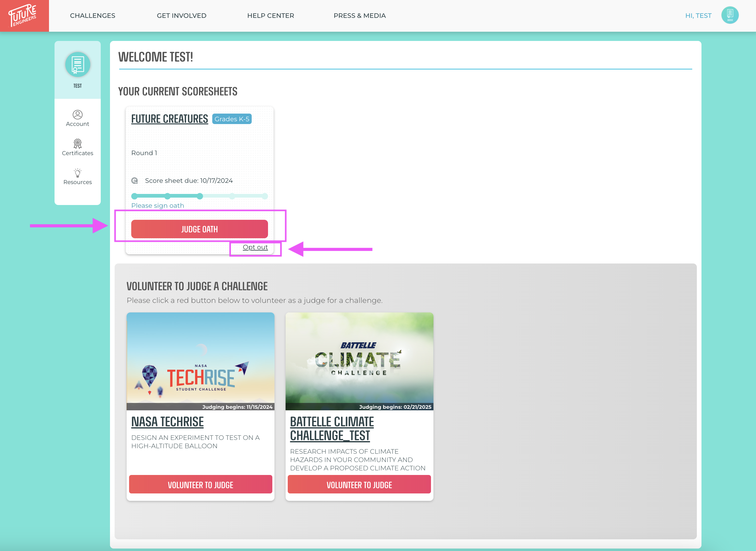
Task: Click the Future Engineers logo
Action: (24, 16)
